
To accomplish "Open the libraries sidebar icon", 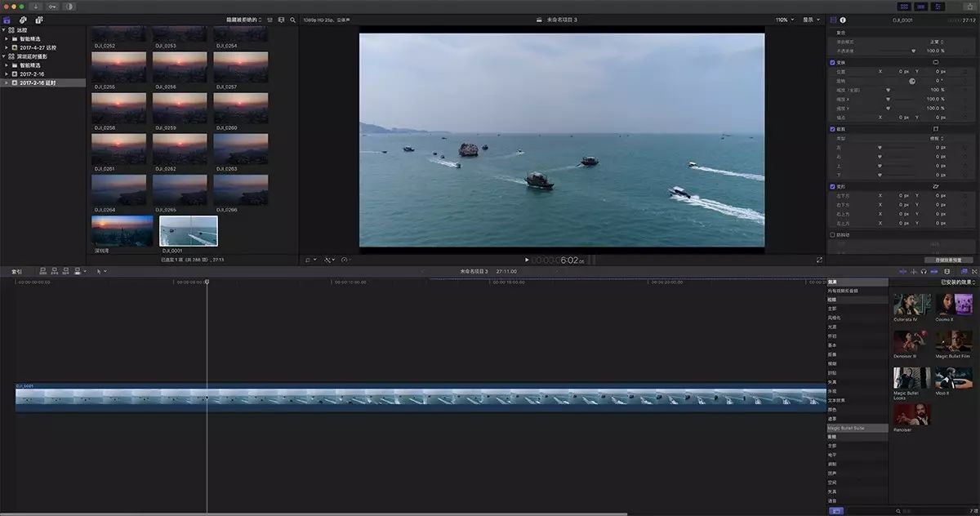I will 7,20.
